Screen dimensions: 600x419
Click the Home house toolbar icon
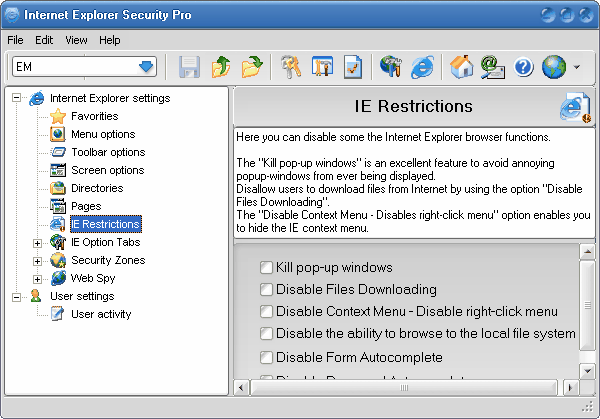click(461, 67)
